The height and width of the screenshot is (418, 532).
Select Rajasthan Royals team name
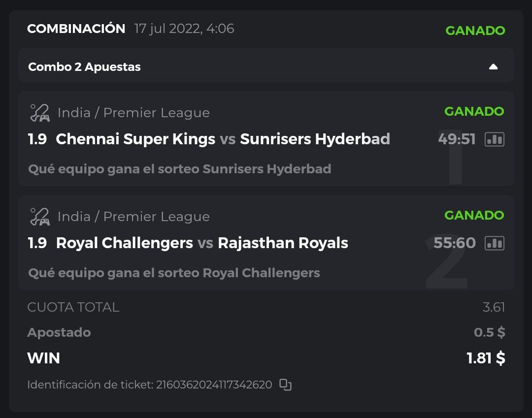pyautogui.click(x=283, y=243)
